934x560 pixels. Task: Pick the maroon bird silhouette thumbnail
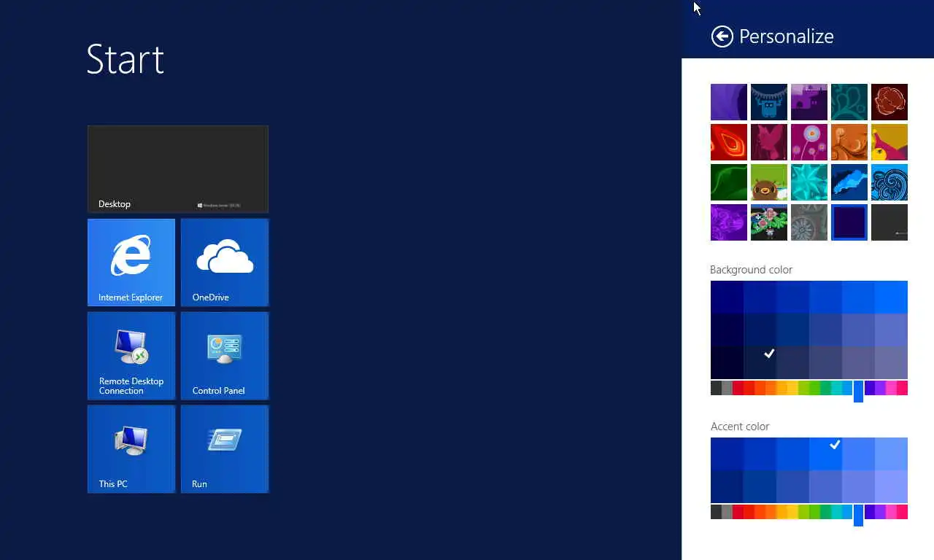coord(769,142)
